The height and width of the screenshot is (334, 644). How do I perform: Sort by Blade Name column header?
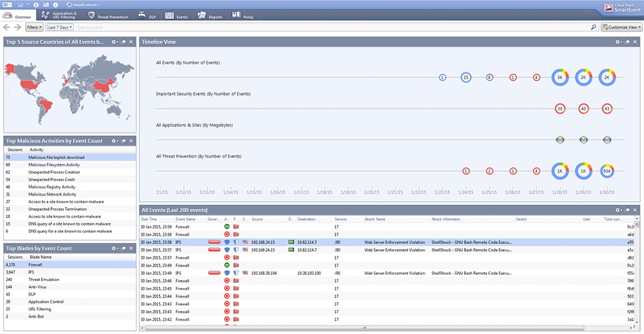(x=41, y=257)
